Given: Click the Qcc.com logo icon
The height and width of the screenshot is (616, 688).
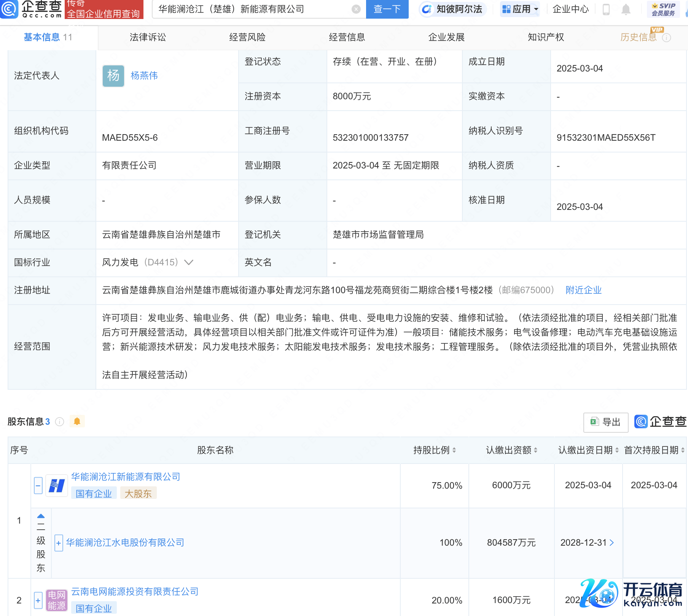Looking at the screenshot, I should (9, 9).
